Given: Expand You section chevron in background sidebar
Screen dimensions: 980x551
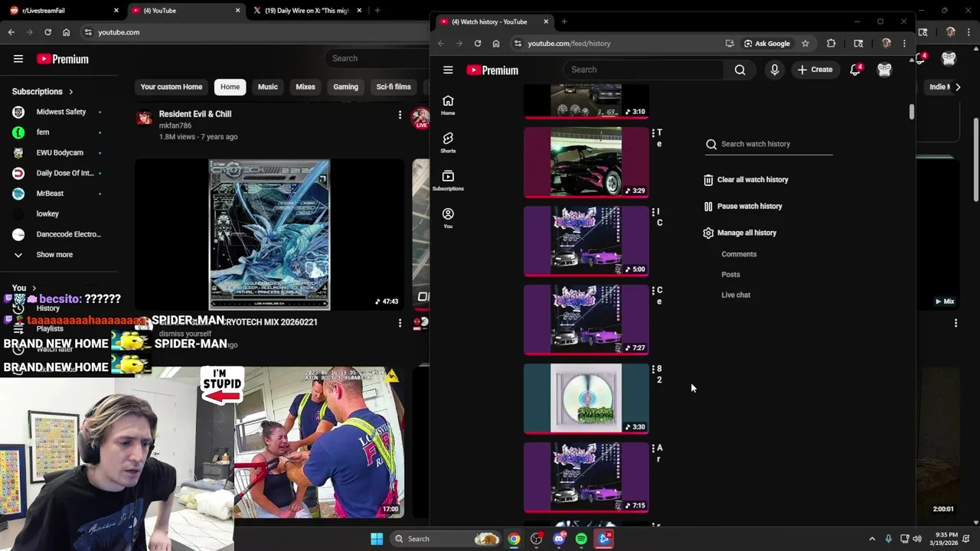Looking at the screenshot, I should pyautogui.click(x=34, y=289).
